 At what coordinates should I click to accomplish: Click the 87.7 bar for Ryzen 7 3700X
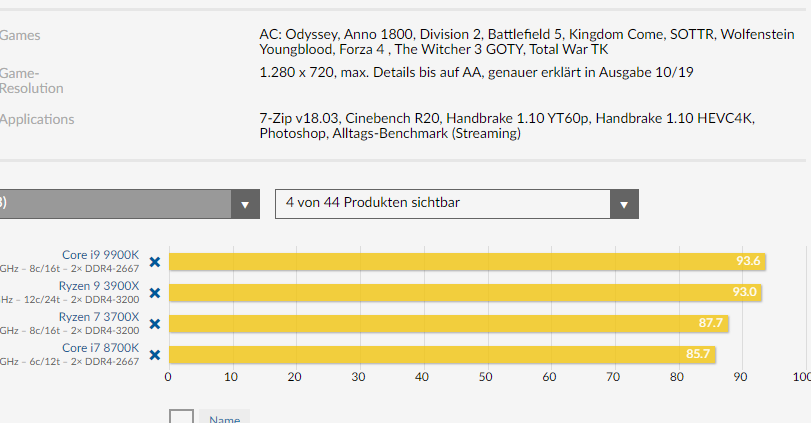coord(448,324)
